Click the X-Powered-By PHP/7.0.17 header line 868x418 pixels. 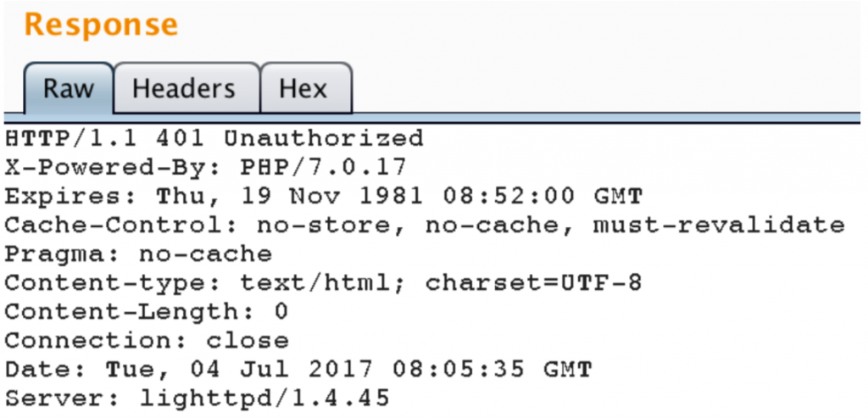[205, 167]
